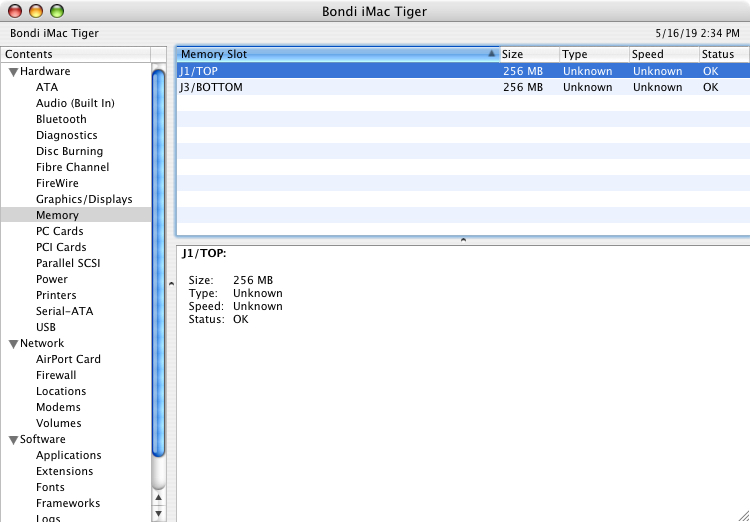Open the Diagnostics category
The height and width of the screenshot is (522, 750).
coord(66,135)
